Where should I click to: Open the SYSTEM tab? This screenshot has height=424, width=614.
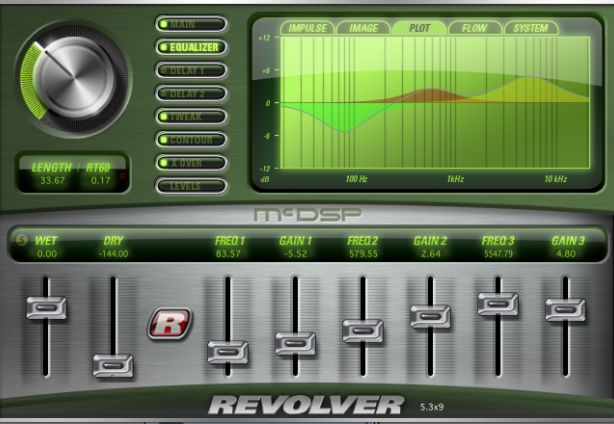(531, 28)
